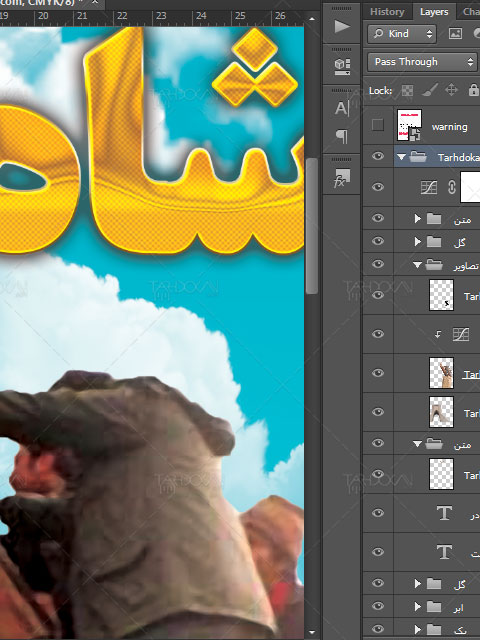480x640 pixels.
Task: Hide the clipped Curves adjustment layer
Action: pyautogui.click(x=378, y=334)
